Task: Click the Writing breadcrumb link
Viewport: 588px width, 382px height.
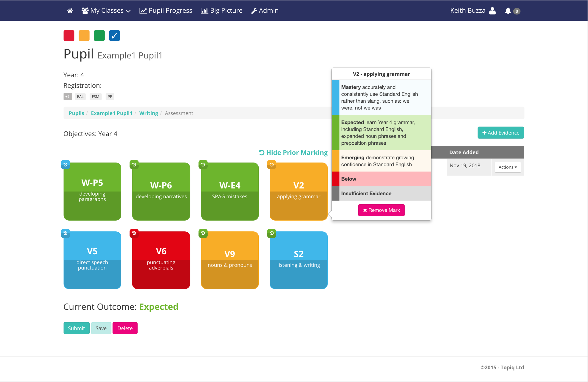Action: tap(148, 113)
